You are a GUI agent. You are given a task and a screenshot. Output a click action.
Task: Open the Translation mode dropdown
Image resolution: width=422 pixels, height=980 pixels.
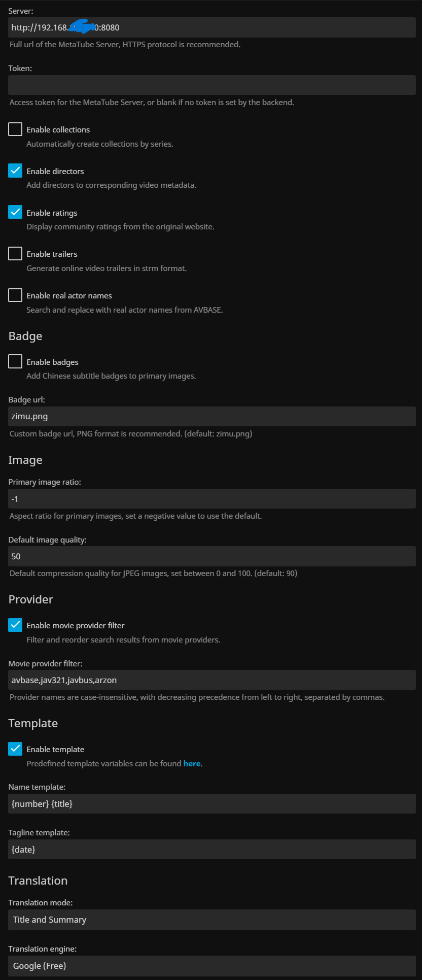(212, 920)
